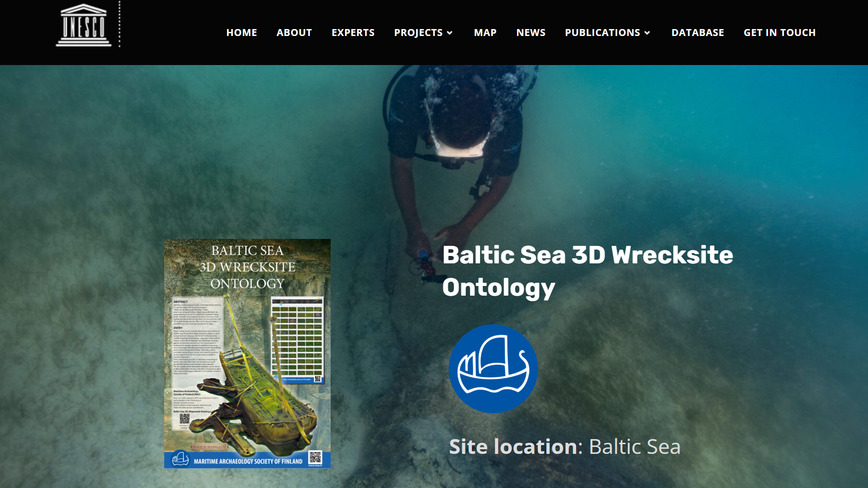This screenshot has height=488, width=868.
Task: Open the News page
Action: pos(531,32)
